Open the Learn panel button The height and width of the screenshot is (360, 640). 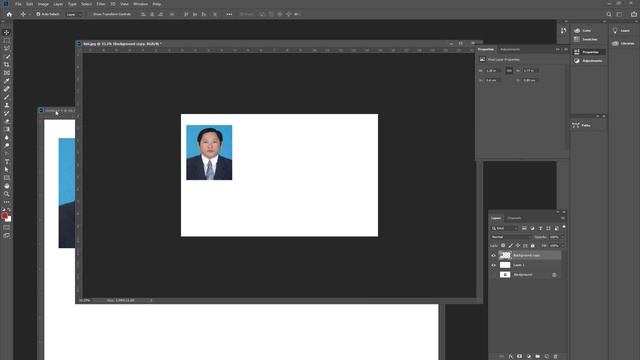pyautogui.click(x=622, y=31)
